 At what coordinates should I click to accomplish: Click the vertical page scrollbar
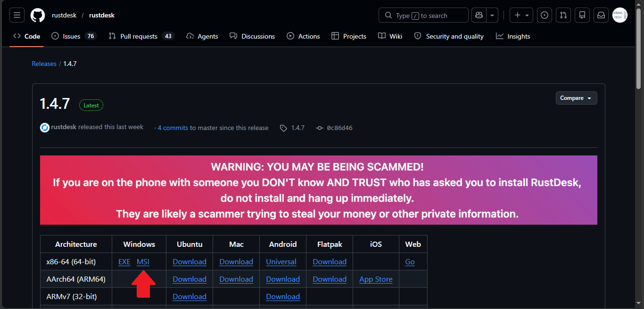click(x=639, y=154)
